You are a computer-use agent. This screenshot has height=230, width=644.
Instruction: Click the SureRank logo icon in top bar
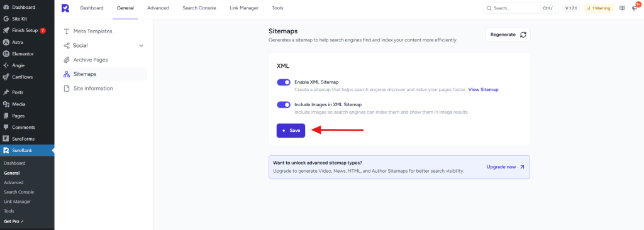pyautogui.click(x=65, y=8)
